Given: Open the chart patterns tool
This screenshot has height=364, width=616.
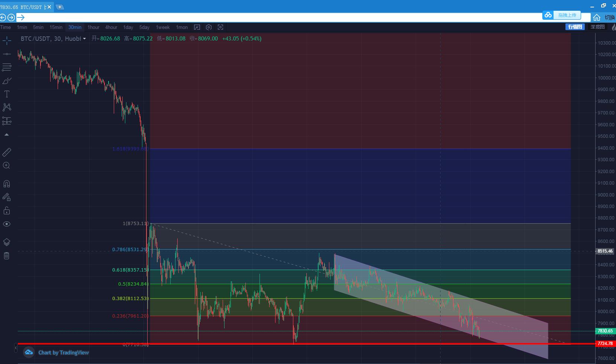Looking at the screenshot, I should pyautogui.click(x=7, y=107).
